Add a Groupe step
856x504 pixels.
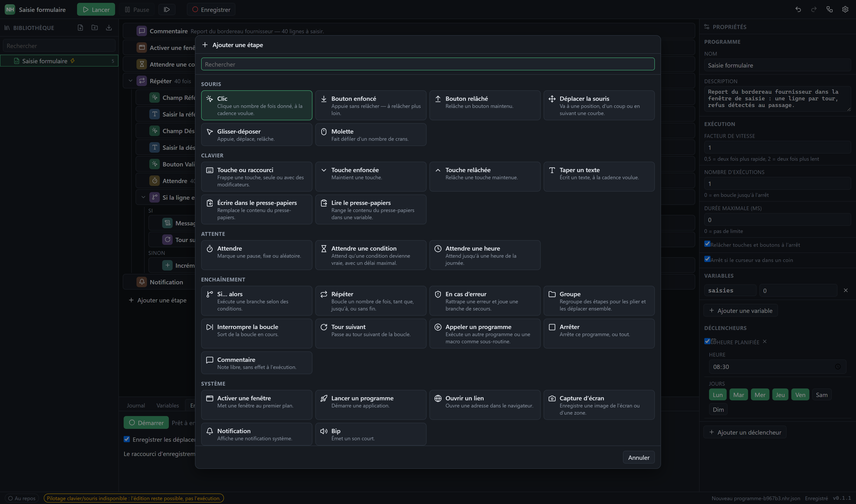click(x=599, y=300)
